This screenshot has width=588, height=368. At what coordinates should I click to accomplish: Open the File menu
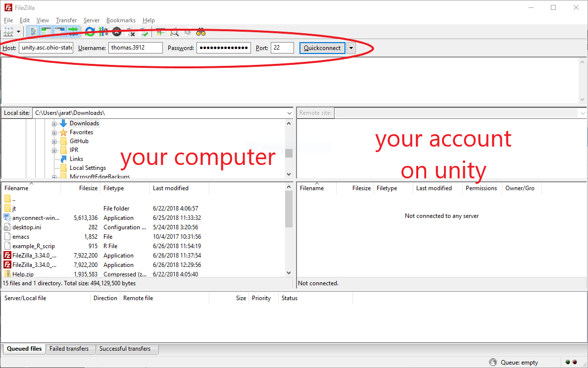pos(8,20)
